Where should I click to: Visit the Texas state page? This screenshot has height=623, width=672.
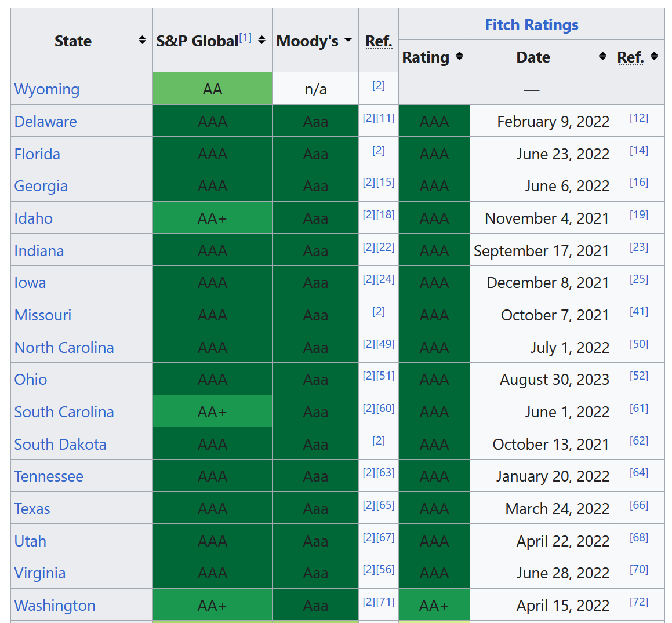click(x=32, y=509)
